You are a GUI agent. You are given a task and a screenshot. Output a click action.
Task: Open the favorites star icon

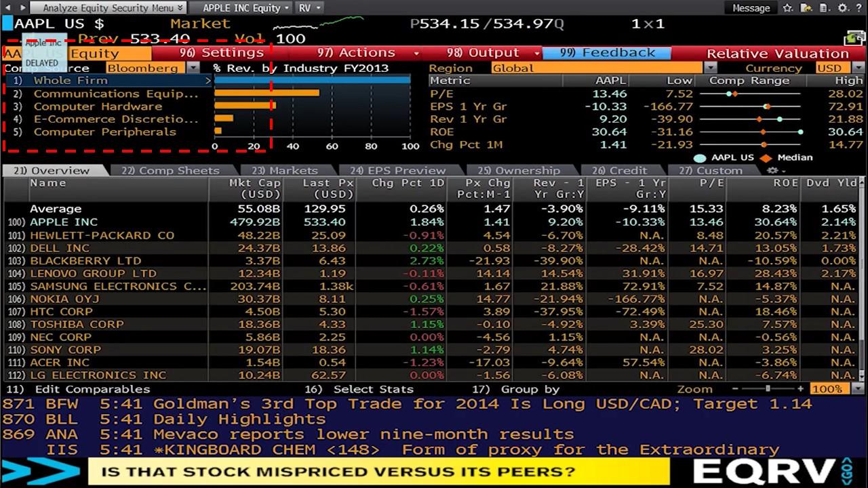(x=787, y=7)
